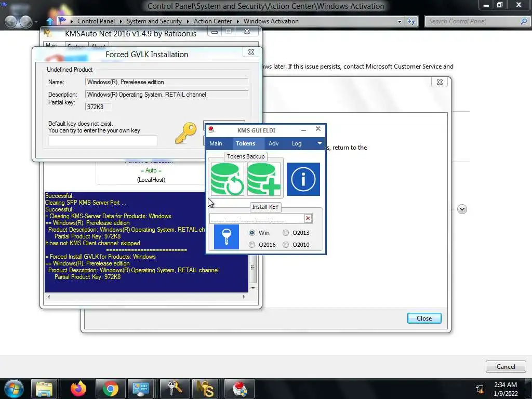This screenshot has height=399, width=532.
Task: Click the magnifier icon in Search Control Panel
Action: tap(524, 21)
